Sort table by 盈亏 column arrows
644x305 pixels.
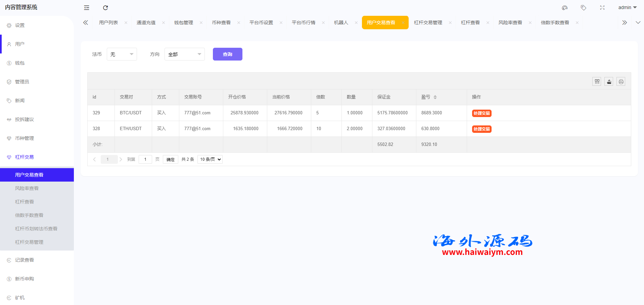point(435,97)
